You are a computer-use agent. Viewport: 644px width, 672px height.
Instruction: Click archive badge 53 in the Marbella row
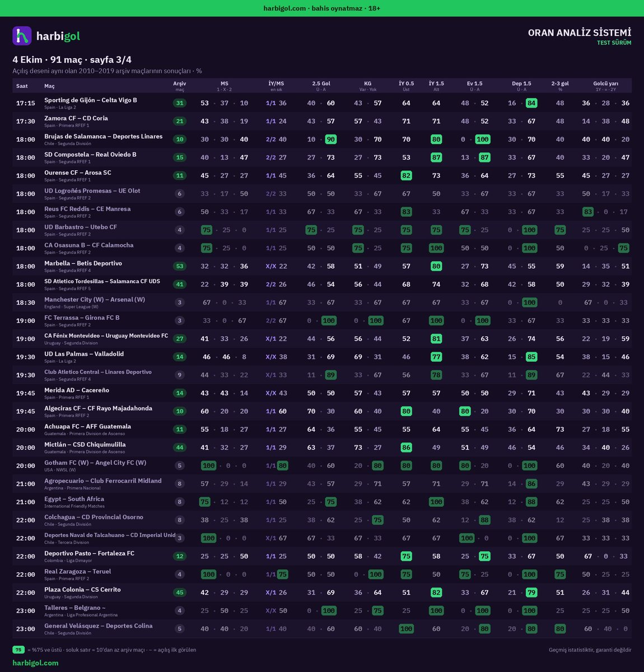coord(180,267)
